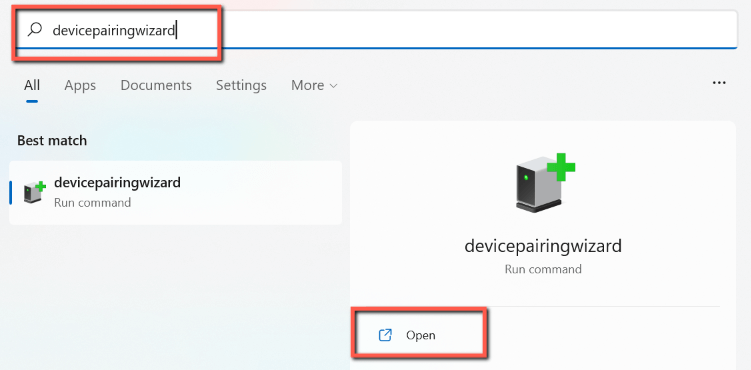751x370 pixels.
Task: Open the three-dot options menu
Action: (x=719, y=83)
